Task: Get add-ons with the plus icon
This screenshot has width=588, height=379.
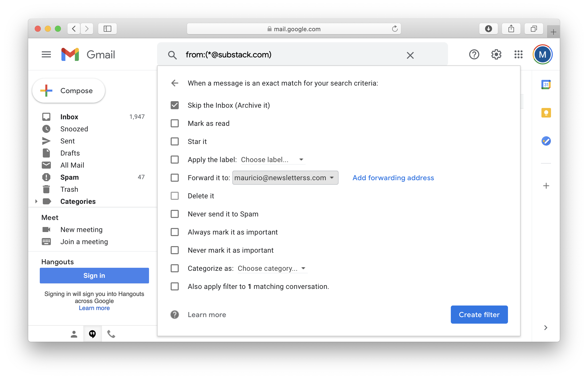Action: tap(546, 186)
